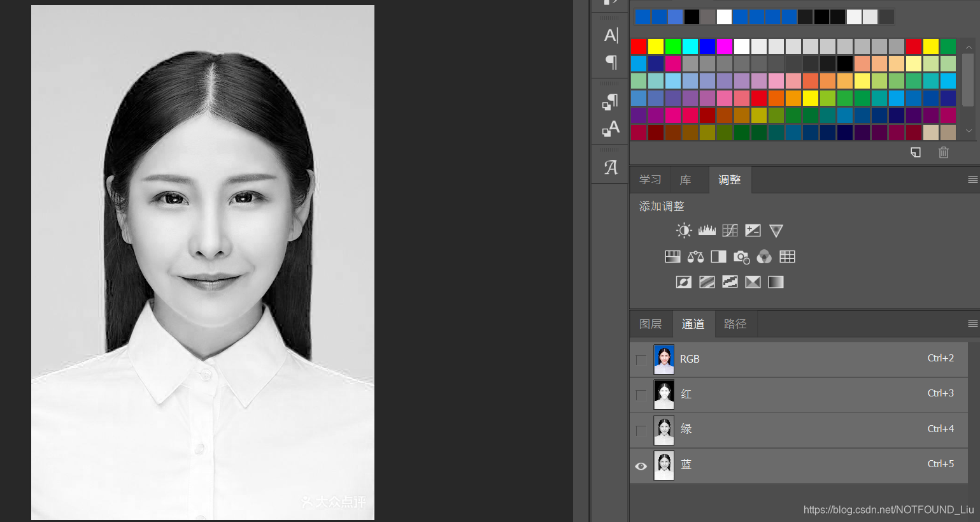Click the portrait image on the canvas

(x=202, y=263)
